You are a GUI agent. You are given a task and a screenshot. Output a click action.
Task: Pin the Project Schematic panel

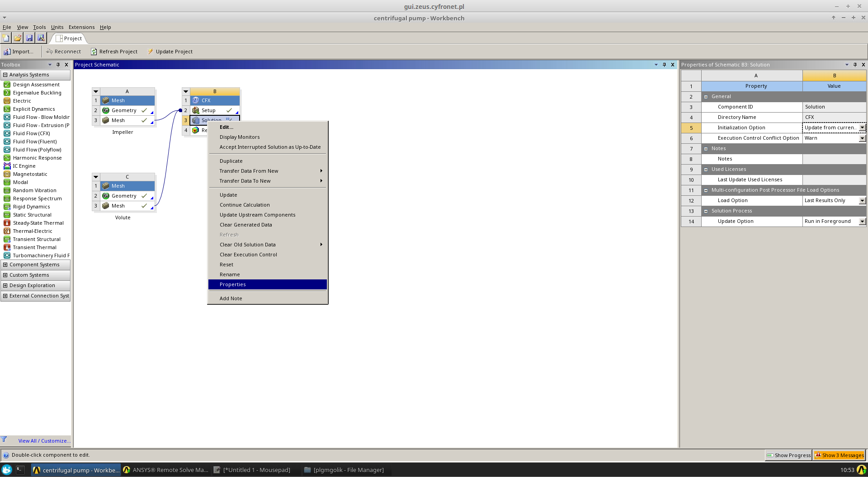(664, 65)
